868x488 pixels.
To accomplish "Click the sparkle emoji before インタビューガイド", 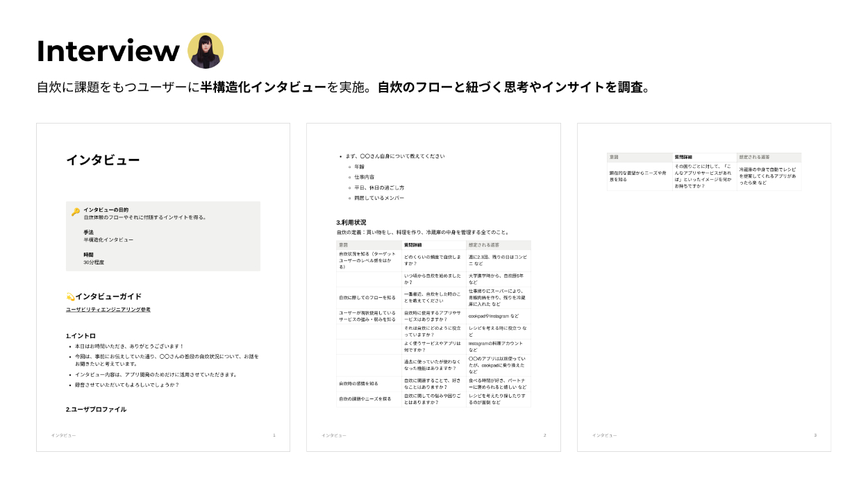I will coord(70,296).
